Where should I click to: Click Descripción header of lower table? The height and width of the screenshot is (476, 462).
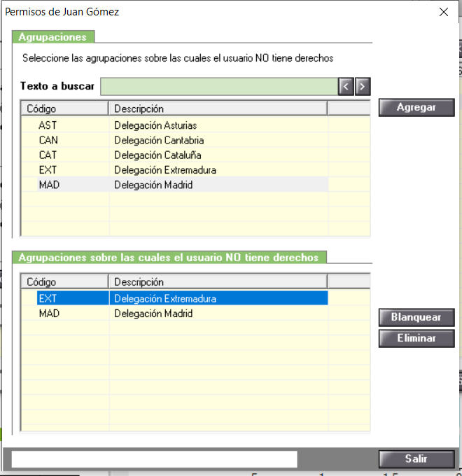click(x=218, y=281)
